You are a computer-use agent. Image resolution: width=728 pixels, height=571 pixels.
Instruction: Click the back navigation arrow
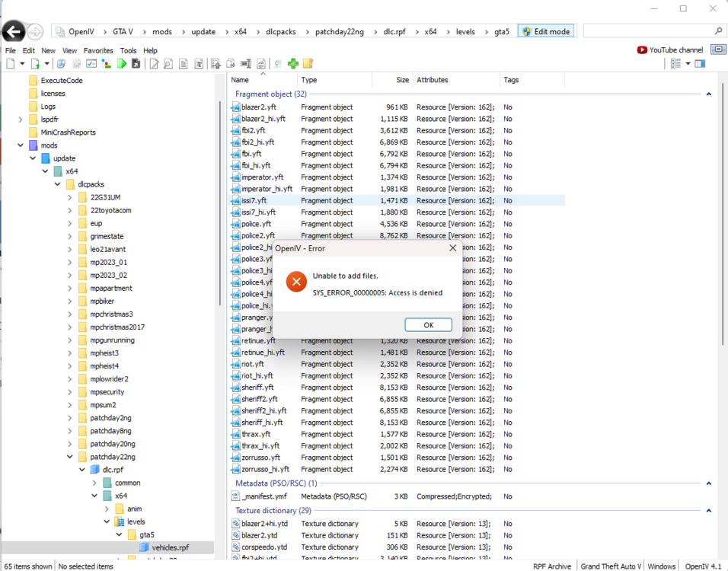[x=13, y=31]
